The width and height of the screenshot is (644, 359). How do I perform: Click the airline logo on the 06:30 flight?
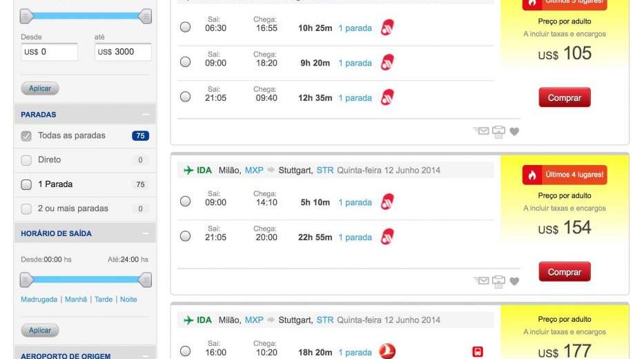coord(387,28)
